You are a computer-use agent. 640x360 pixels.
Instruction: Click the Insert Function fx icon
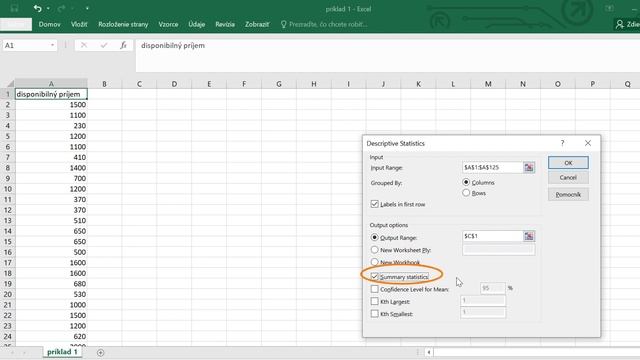(x=123, y=45)
